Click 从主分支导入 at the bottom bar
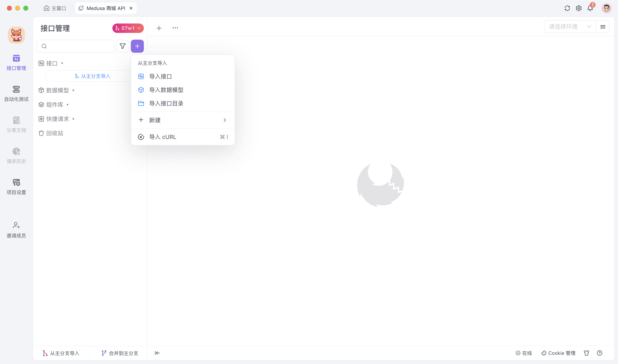 [61, 353]
